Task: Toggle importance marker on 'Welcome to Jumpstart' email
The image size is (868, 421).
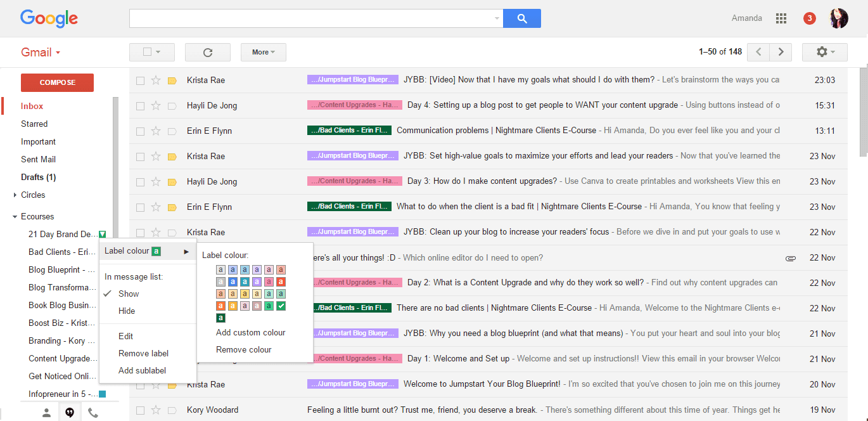Action: point(172,385)
